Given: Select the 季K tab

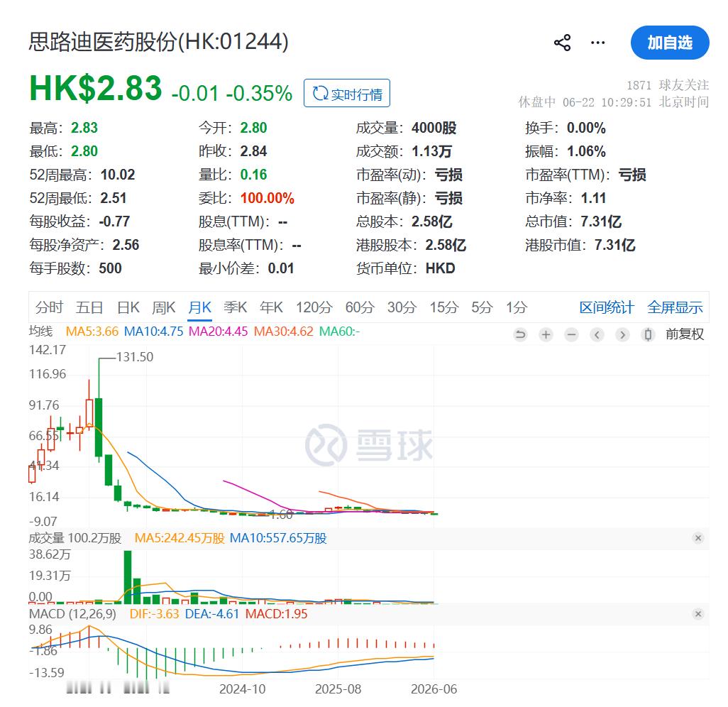Looking at the screenshot, I should click(x=235, y=307).
